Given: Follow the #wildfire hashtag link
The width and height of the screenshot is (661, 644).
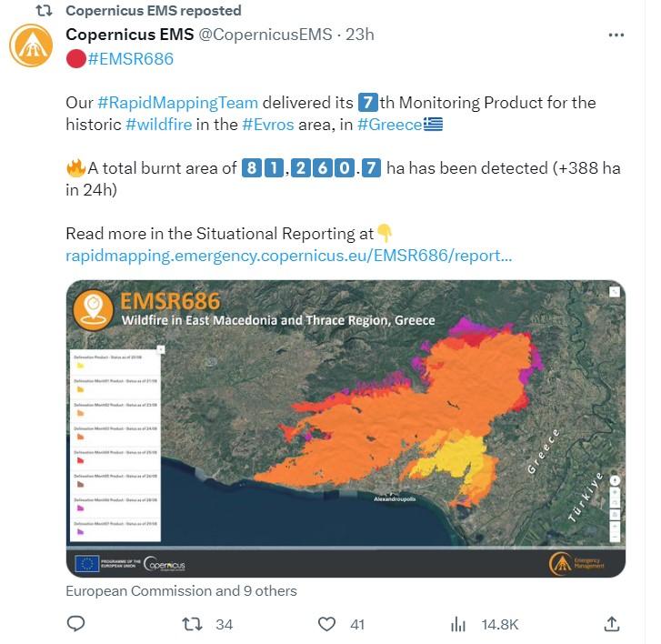Looking at the screenshot, I should [159, 125].
